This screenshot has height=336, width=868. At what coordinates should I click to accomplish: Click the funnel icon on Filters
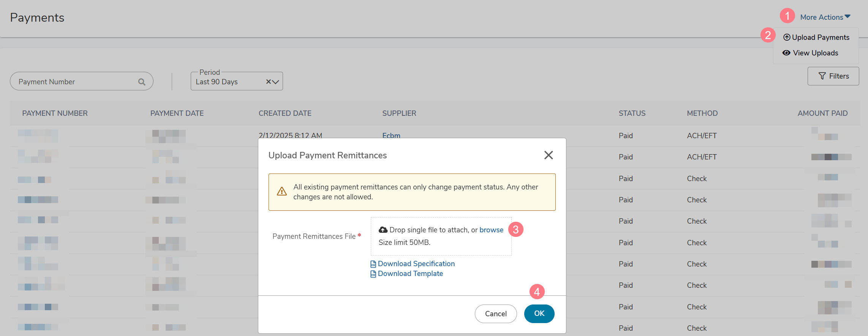[822, 76]
